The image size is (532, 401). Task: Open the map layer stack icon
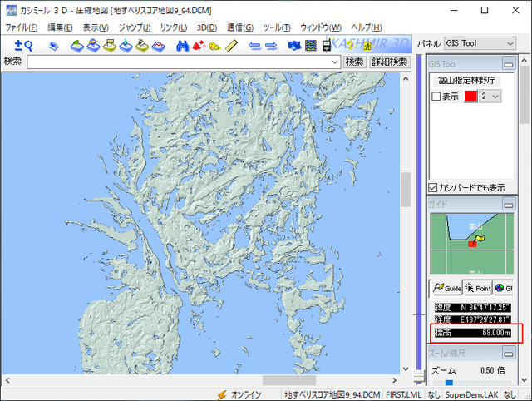53,46
